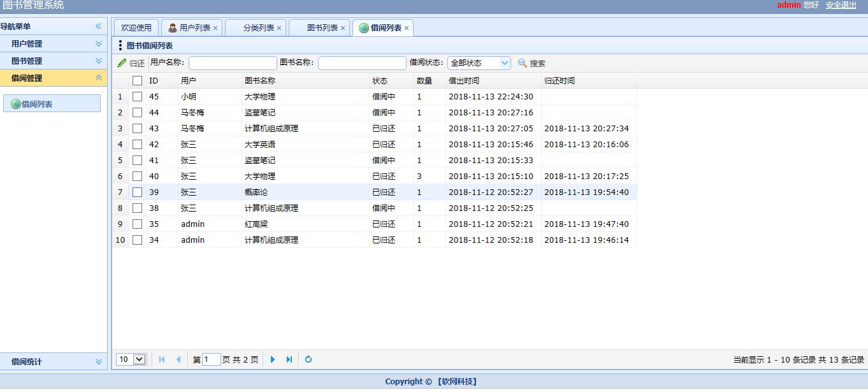
Task: Click the first page arrow icon
Action: pyautogui.click(x=162, y=359)
